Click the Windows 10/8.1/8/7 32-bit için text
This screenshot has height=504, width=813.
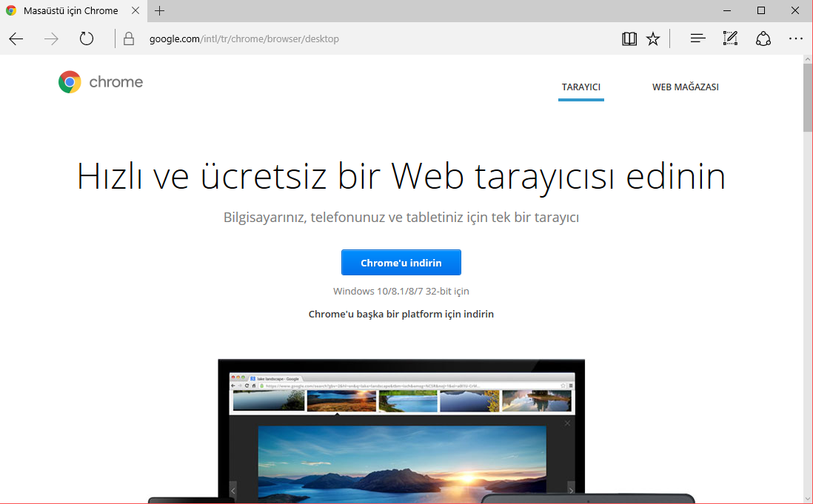point(401,291)
